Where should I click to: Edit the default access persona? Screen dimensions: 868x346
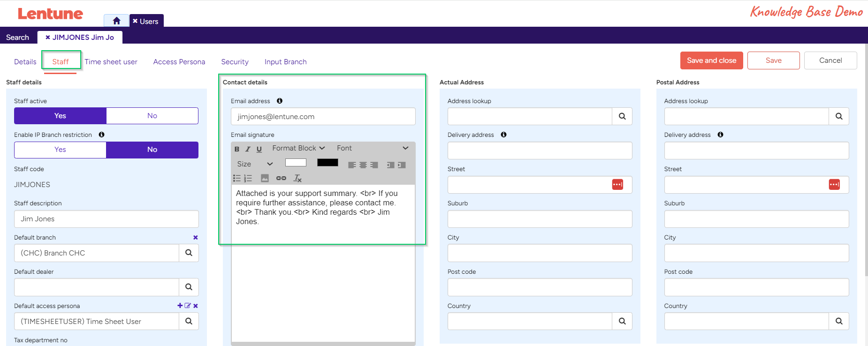pyautogui.click(x=188, y=306)
